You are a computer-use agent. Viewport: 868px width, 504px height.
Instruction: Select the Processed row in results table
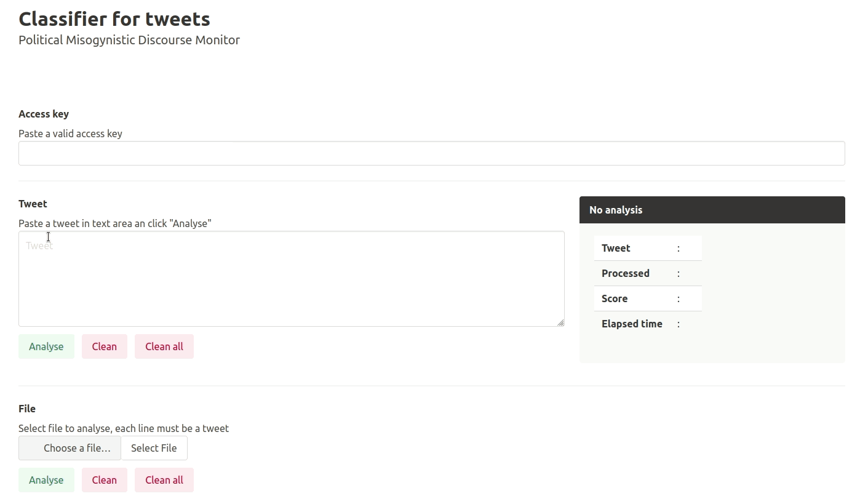pyautogui.click(x=648, y=273)
